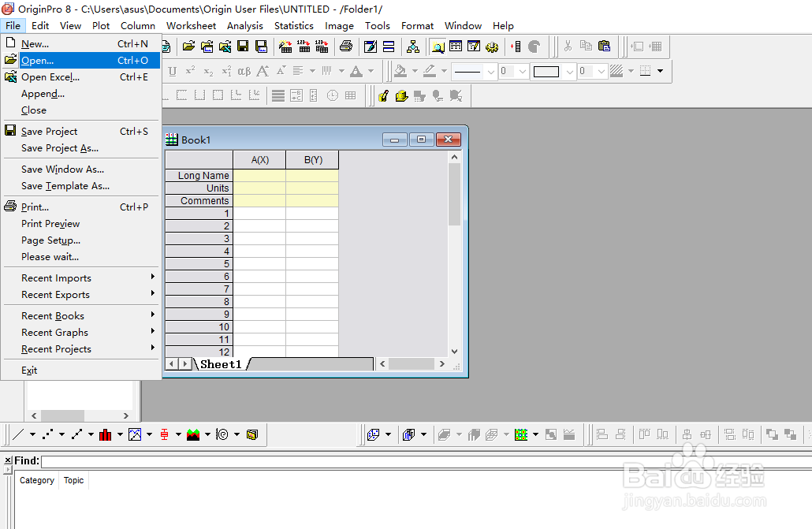Screen dimensions: 812x529
Task: Click Book1 vertical scrollbar down arrow
Action: tap(454, 352)
